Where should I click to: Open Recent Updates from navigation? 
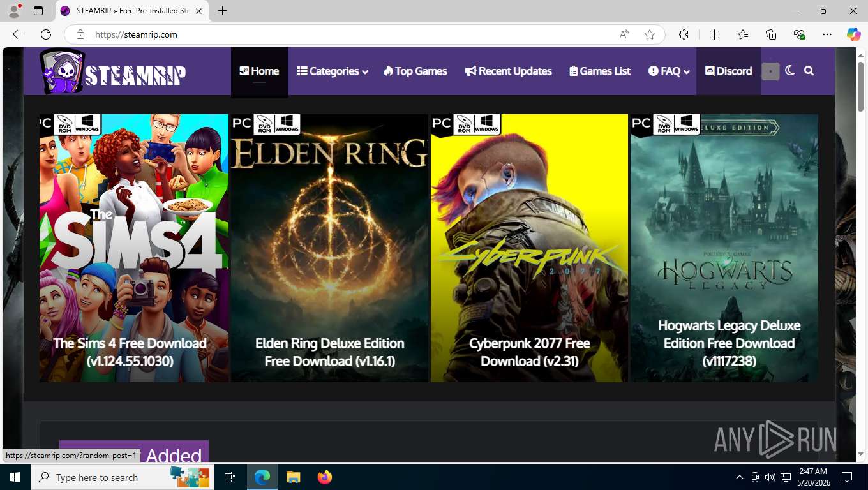tap(508, 71)
